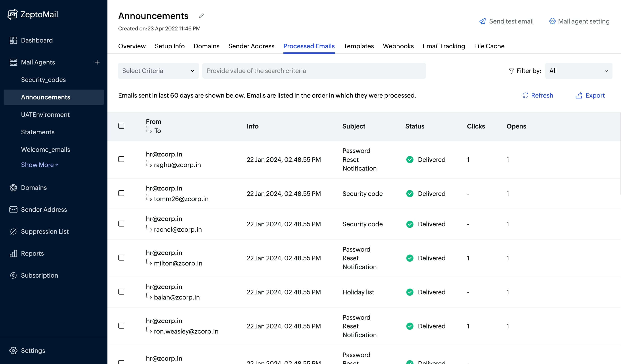Open the Filter by All dropdown
The height and width of the screenshot is (364, 621).
[x=579, y=71]
